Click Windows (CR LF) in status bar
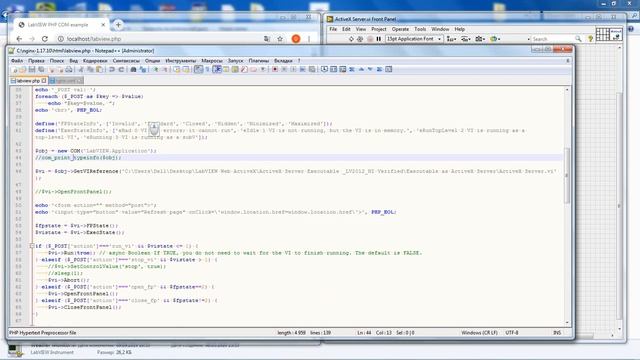Screen dimensions: 640x360 point(479,333)
